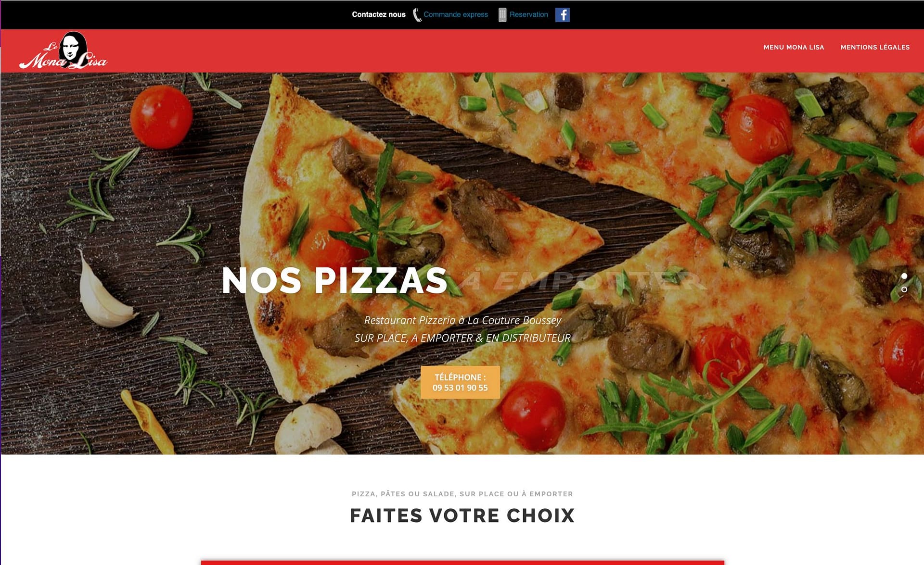Select the first filled slideshow dot

(904, 276)
